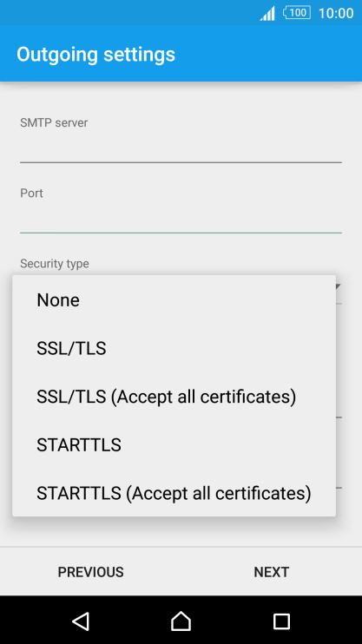362x644 pixels.
Task: Continue with the NEXT button
Action: [x=271, y=572]
